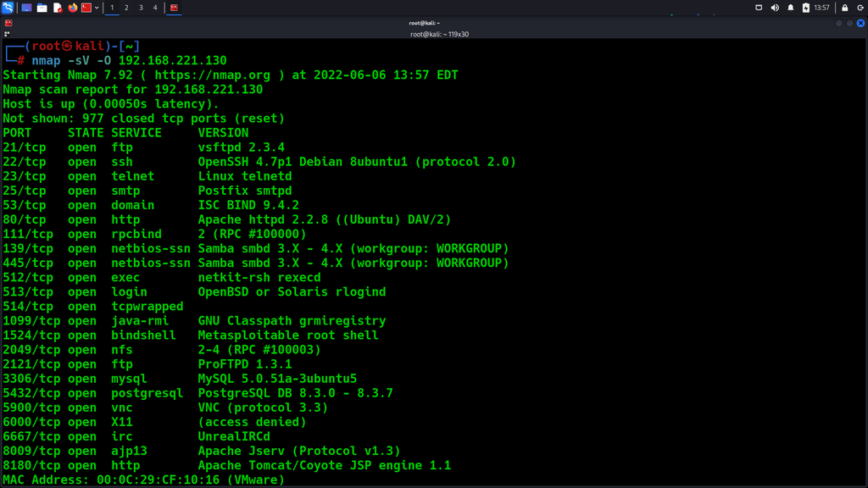Click the display icon in the system tray
This screenshot has height=488, width=868.
click(759, 8)
